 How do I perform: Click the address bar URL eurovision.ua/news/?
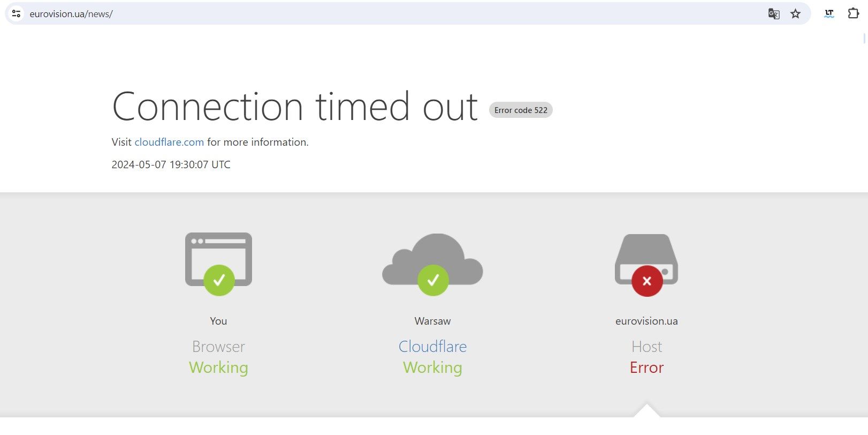71,14
